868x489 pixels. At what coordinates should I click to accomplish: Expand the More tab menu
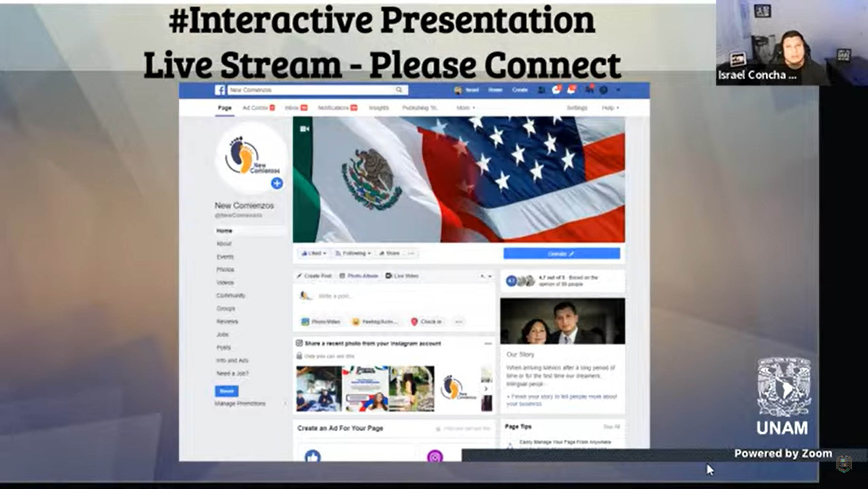click(x=465, y=108)
